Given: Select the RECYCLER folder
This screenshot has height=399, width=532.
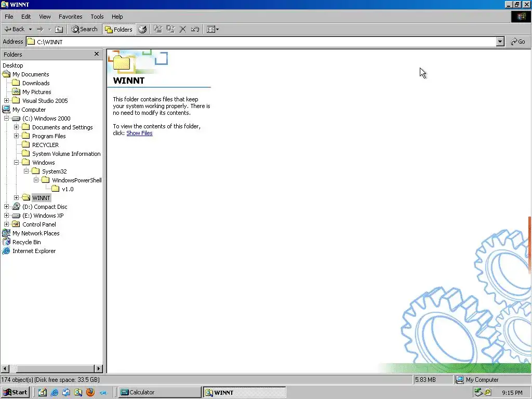Looking at the screenshot, I should pyautogui.click(x=45, y=145).
